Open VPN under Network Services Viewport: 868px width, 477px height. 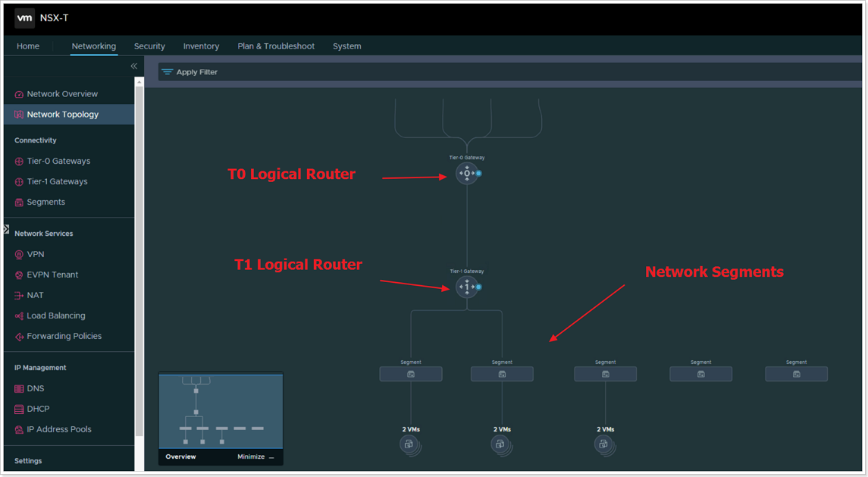(36, 254)
